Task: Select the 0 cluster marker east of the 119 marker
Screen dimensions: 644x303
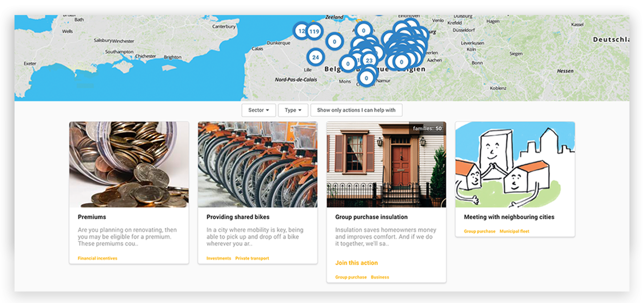Action: point(334,41)
